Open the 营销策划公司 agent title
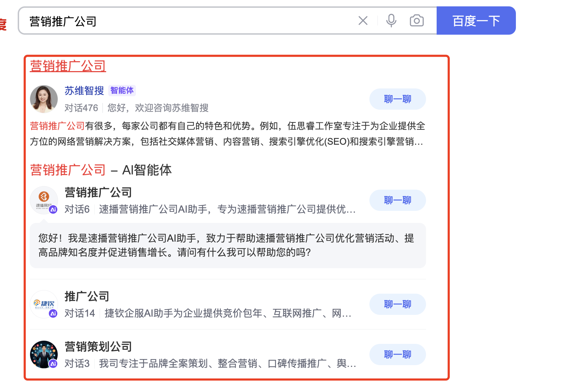 (x=98, y=347)
